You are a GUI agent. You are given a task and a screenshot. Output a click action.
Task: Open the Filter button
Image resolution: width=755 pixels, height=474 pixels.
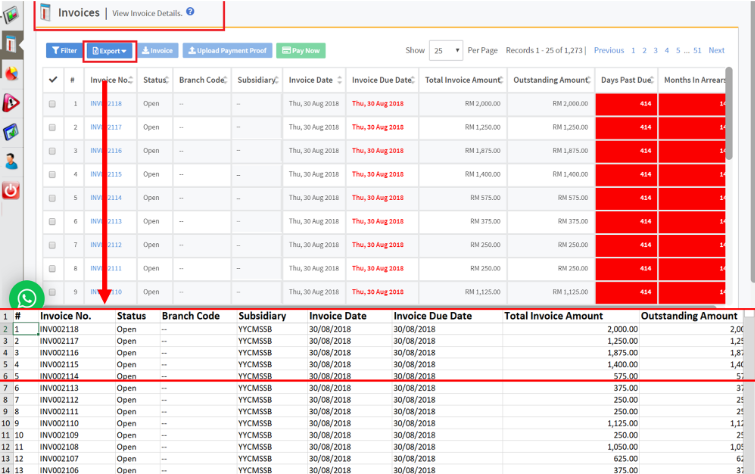tap(64, 51)
